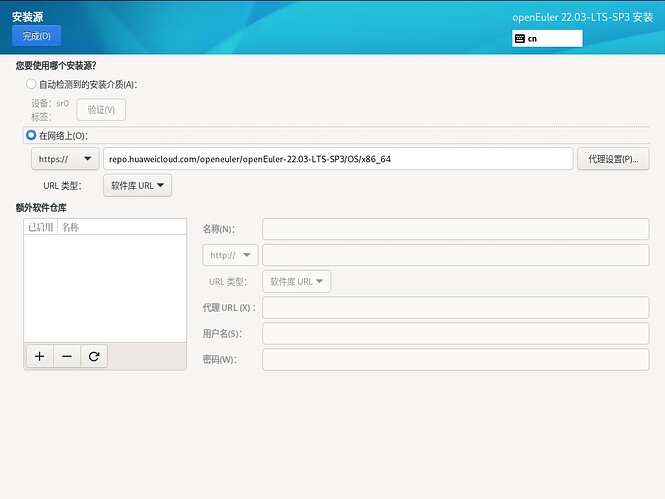Select the on-network installation source option
The image size is (665, 499).
[x=32, y=135]
